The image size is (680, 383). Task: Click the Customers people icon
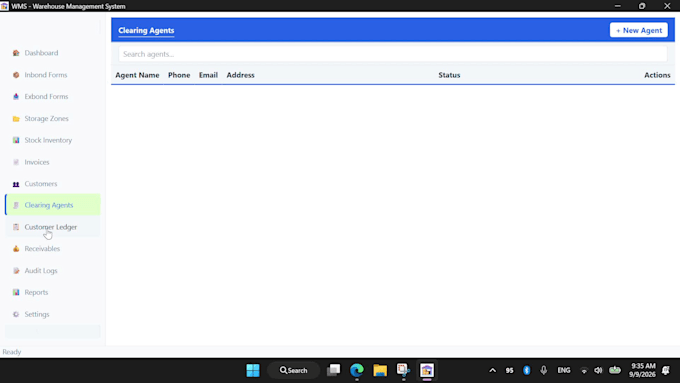coord(16,184)
